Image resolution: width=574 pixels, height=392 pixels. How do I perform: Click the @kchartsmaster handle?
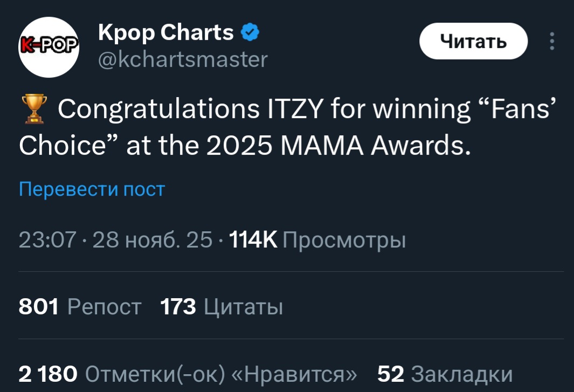(183, 59)
